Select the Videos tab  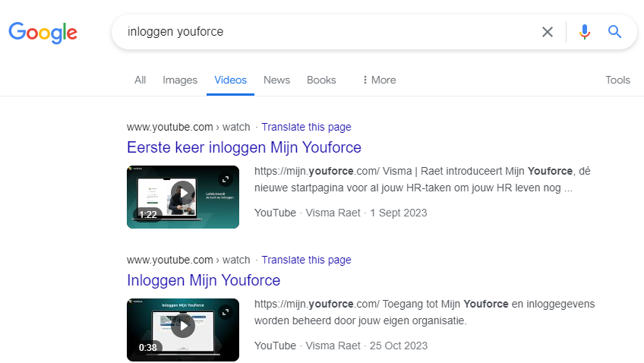230,80
